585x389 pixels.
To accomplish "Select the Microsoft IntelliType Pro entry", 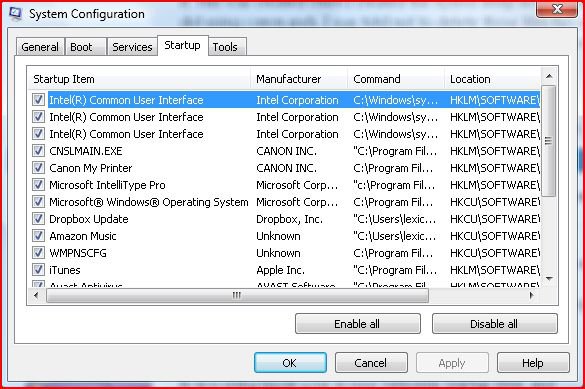I will pos(107,185).
